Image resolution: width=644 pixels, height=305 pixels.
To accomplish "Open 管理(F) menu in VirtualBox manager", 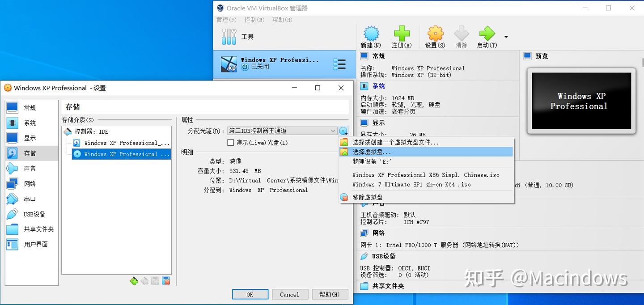I will (x=226, y=20).
